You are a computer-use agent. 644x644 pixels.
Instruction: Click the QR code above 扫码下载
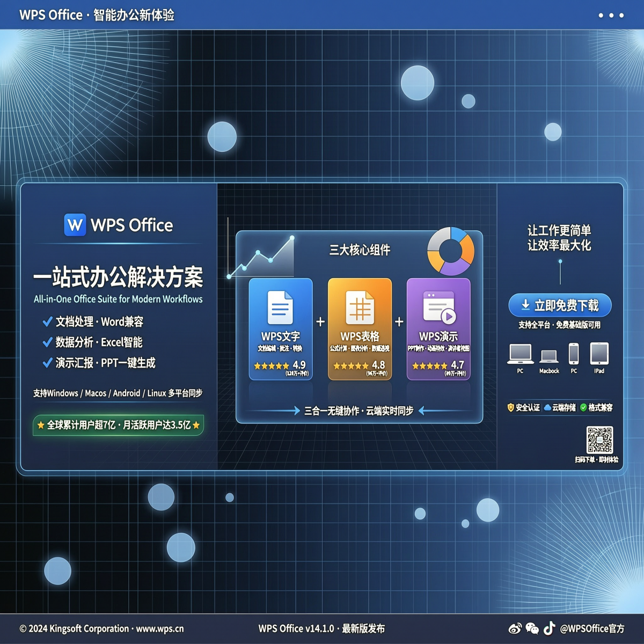tap(599, 440)
